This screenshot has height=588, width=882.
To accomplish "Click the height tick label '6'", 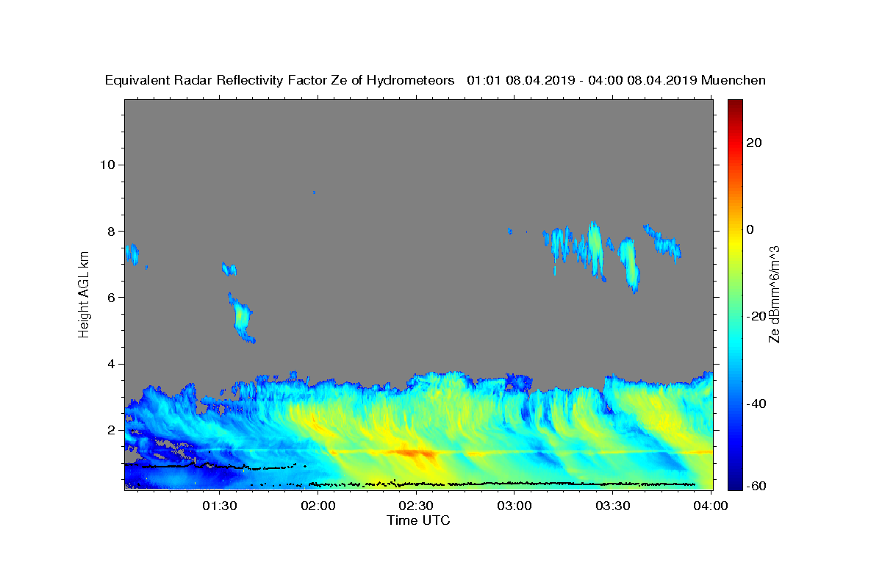I will [110, 298].
